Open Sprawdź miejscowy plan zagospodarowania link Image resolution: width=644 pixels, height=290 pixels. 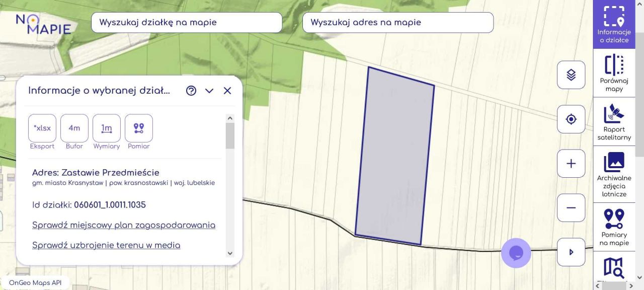pos(123,225)
